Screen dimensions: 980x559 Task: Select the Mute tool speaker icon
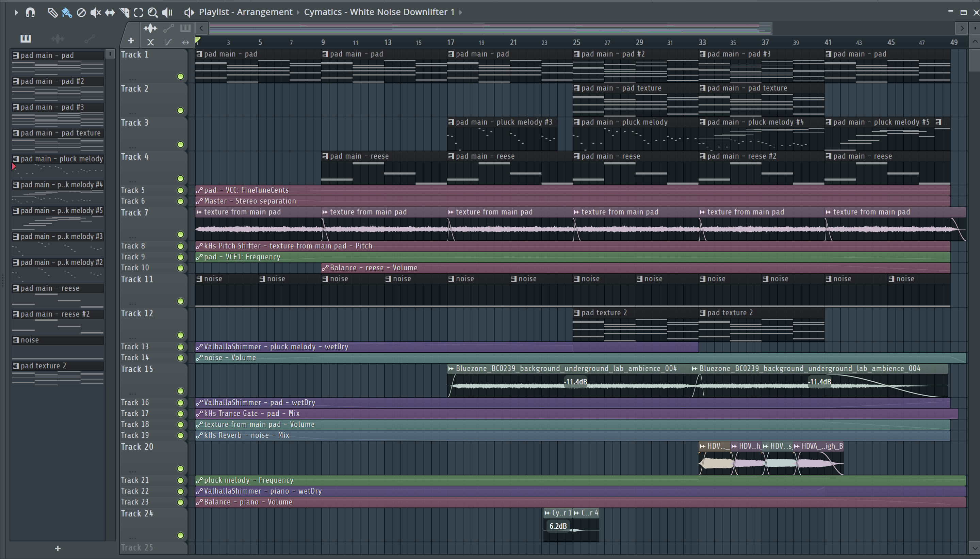coord(95,12)
